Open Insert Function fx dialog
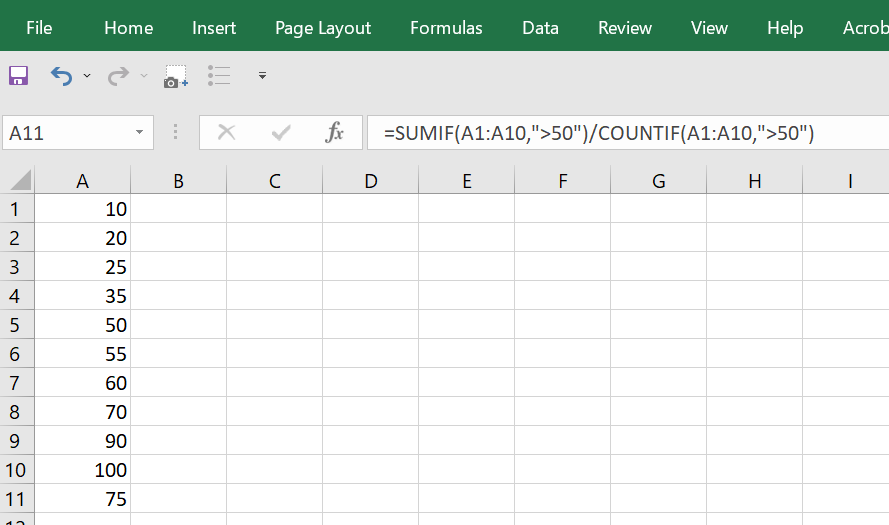The width and height of the screenshot is (889, 525). click(x=335, y=133)
